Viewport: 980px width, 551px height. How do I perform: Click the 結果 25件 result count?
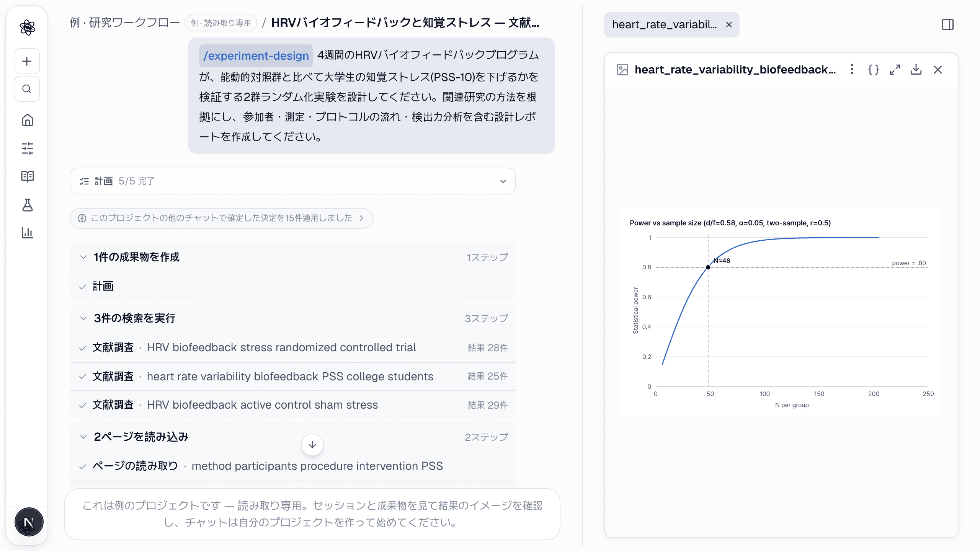coord(488,377)
